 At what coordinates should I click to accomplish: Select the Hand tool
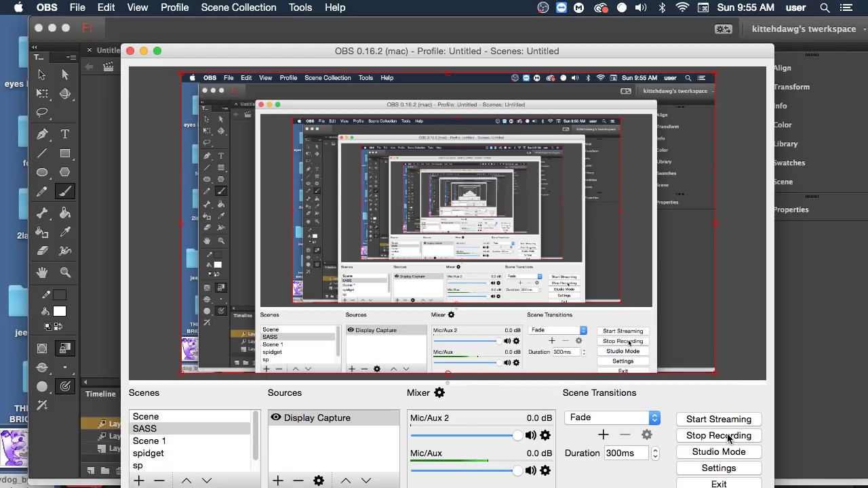point(42,272)
